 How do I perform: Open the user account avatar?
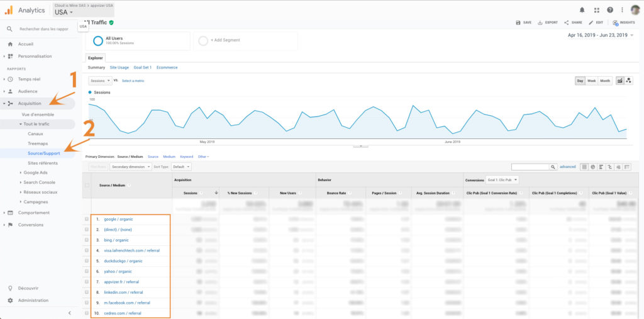(635, 10)
